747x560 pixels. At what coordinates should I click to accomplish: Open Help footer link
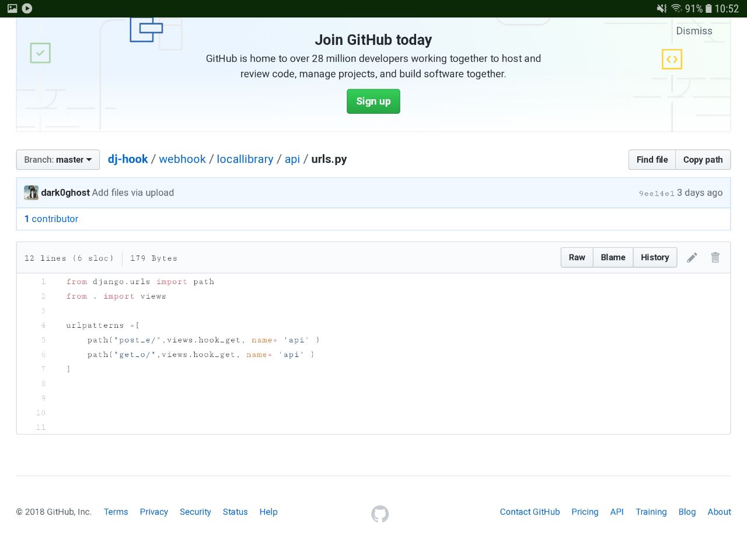[268, 512]
